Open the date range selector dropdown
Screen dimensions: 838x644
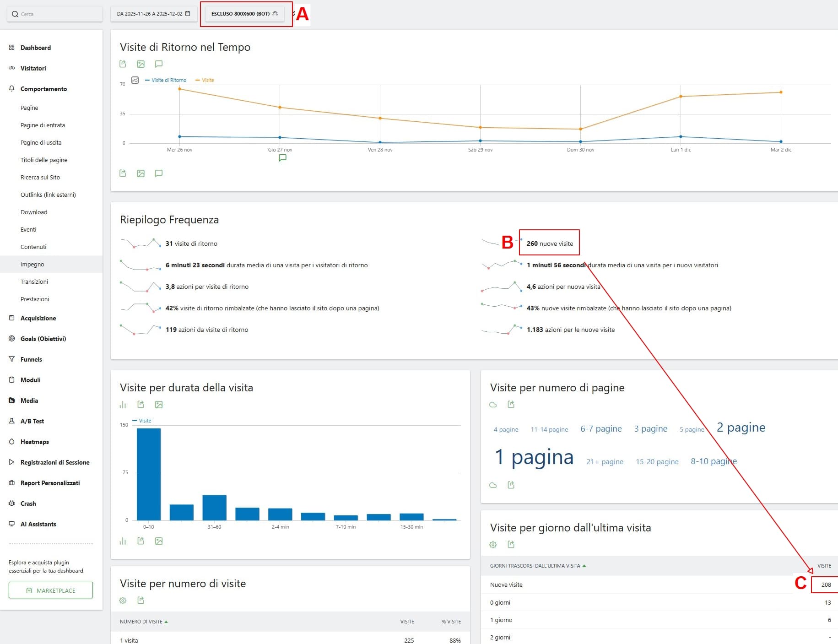pos(153,14)
